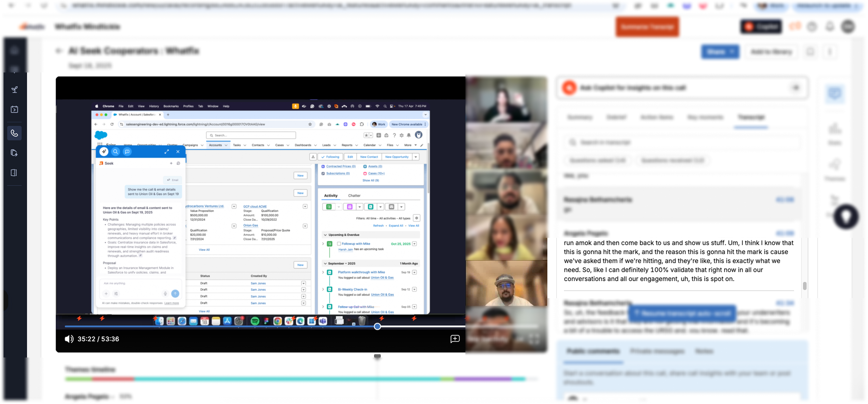
Task: Open the phone calls sidebar icon
Action: pyautogui.click(x=14, y=133)
